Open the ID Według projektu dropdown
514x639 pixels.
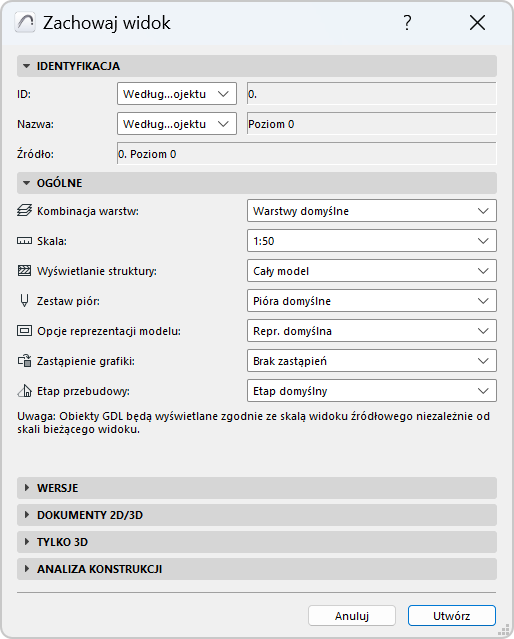click(x=177, y=94)
